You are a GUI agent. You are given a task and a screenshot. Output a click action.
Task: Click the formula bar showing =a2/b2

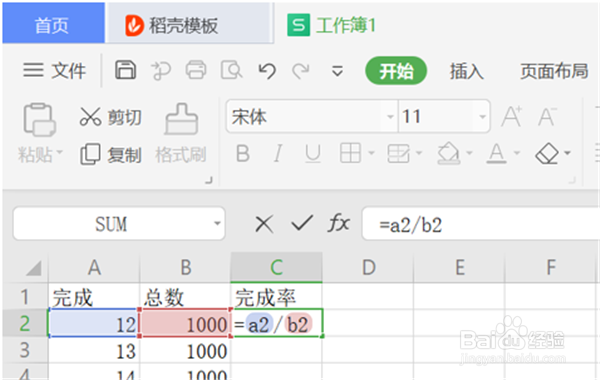point(481,224)
